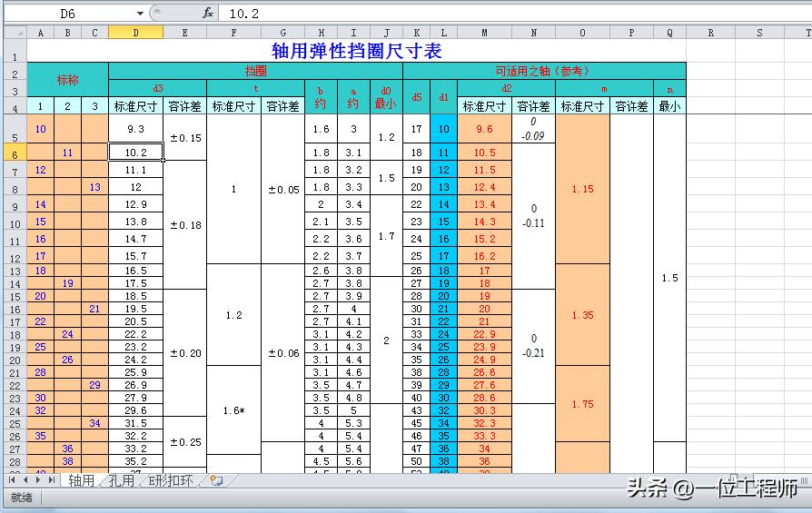This screenshot has width=812, height=513.
Task: Switch to the 轴用 sheet tab
Action: 82,480
